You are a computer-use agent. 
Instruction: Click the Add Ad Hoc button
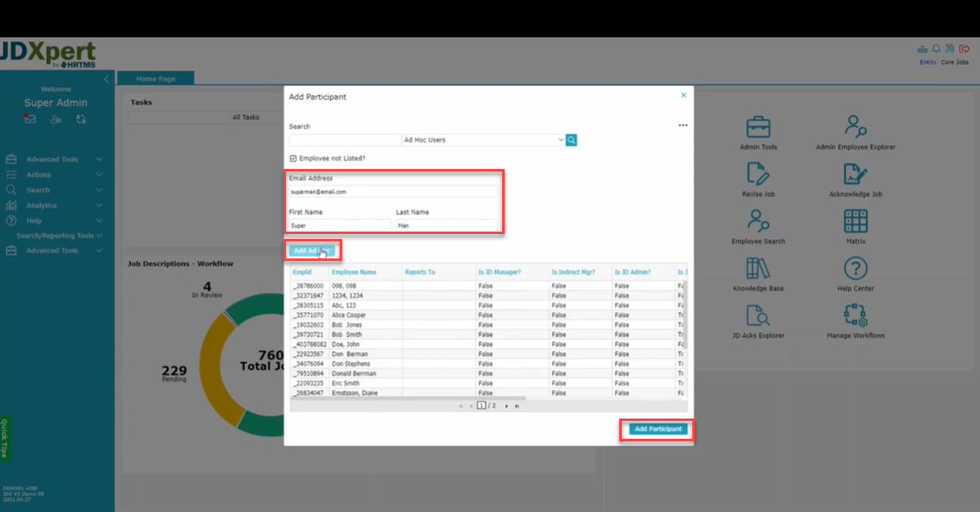point(311,251)
